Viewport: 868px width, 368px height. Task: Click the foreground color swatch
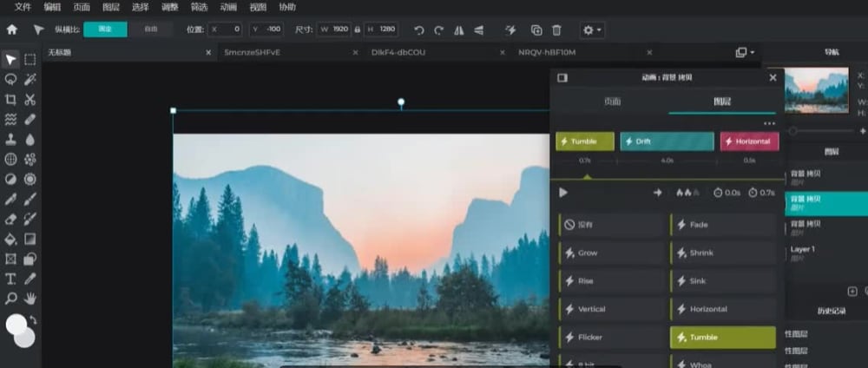tap(16, 325)
